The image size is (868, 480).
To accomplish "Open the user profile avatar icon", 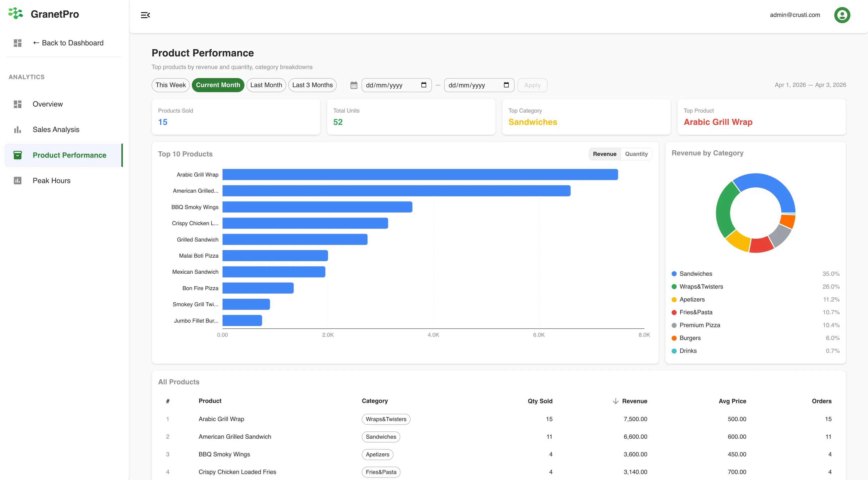I will click(x=842, y=15).
